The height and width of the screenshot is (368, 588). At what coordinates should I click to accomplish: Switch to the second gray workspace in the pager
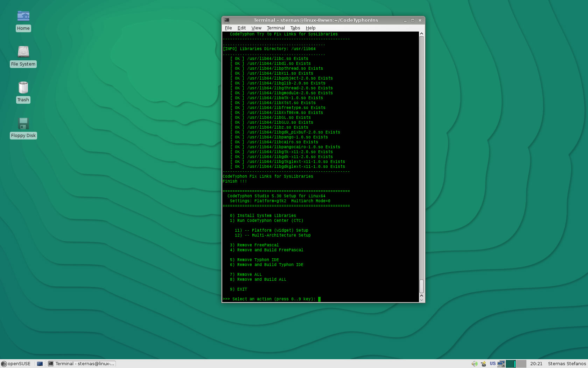(x=521, y=364)
